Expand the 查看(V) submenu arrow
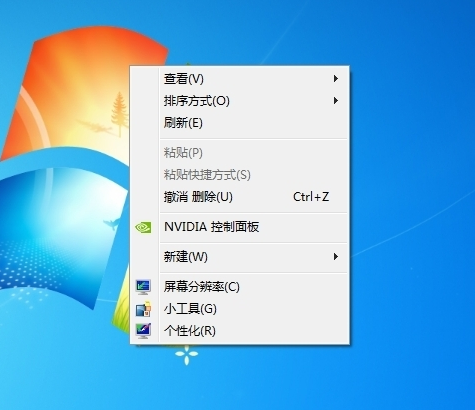Screen dimensions: 475x410 [336, 79]
